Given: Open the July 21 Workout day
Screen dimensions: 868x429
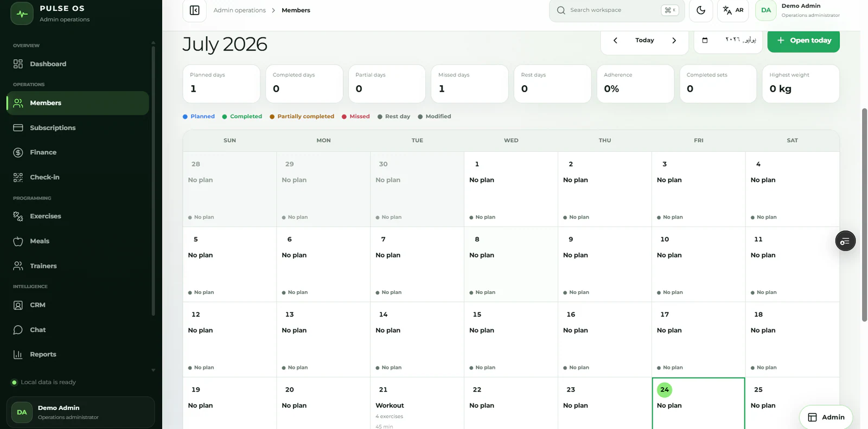Looking at the screenshot, I should (x=417, y=404).
